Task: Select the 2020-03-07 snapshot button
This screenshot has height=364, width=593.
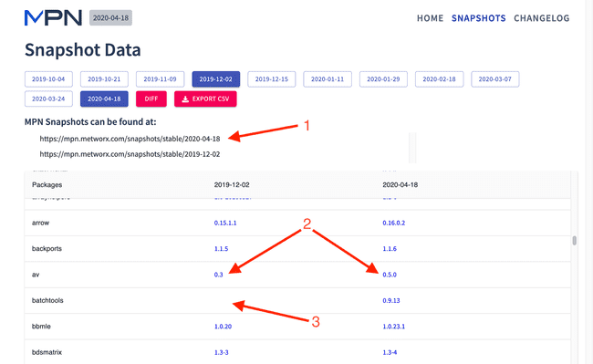Action: tap(494, 79)
